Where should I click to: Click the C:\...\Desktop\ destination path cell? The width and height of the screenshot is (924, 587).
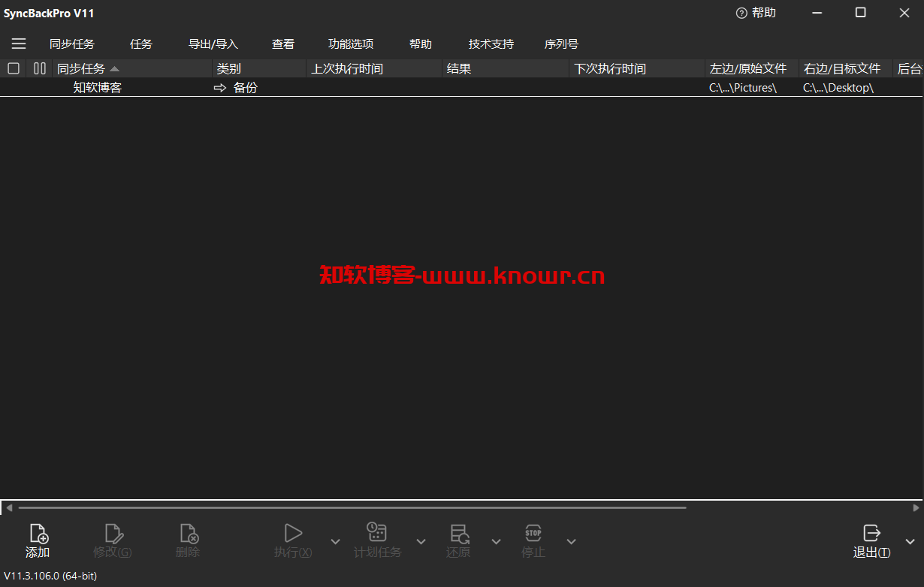tap(838, 88)
